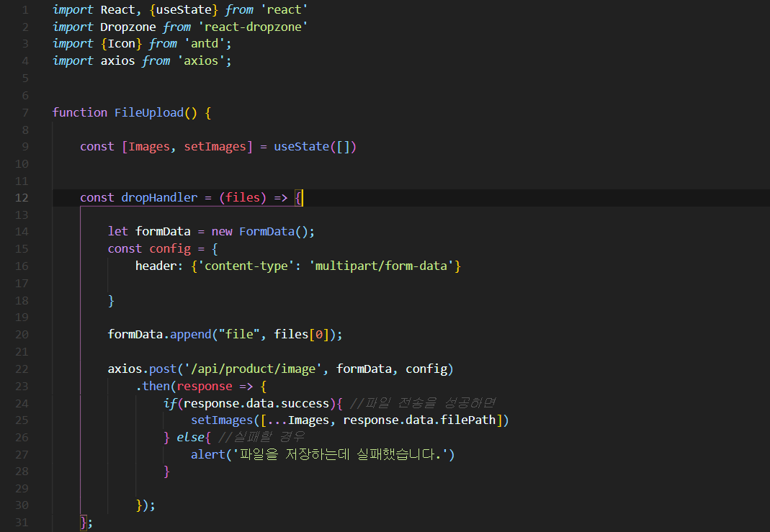Click the closing brace on line 18
Screen dimensions: 770x532
tap(111, 300)
